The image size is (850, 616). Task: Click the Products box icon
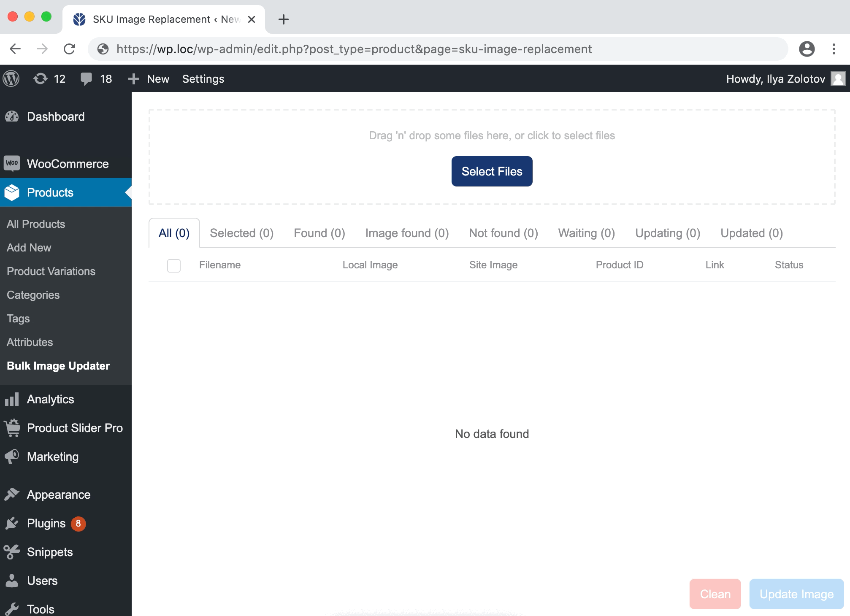tap(12, 192)
